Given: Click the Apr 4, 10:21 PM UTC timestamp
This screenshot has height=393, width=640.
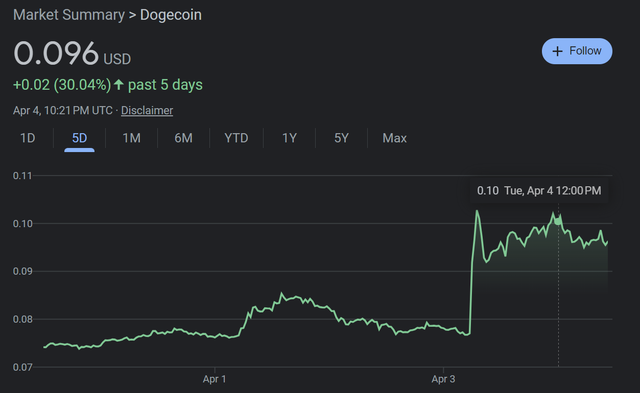Looking at the screenshot, I should coord(63,111).
